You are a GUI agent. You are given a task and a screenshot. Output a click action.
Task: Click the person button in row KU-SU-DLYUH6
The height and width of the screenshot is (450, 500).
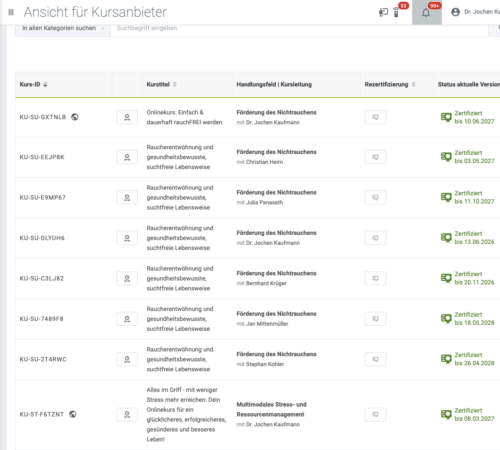click(127, 238)
